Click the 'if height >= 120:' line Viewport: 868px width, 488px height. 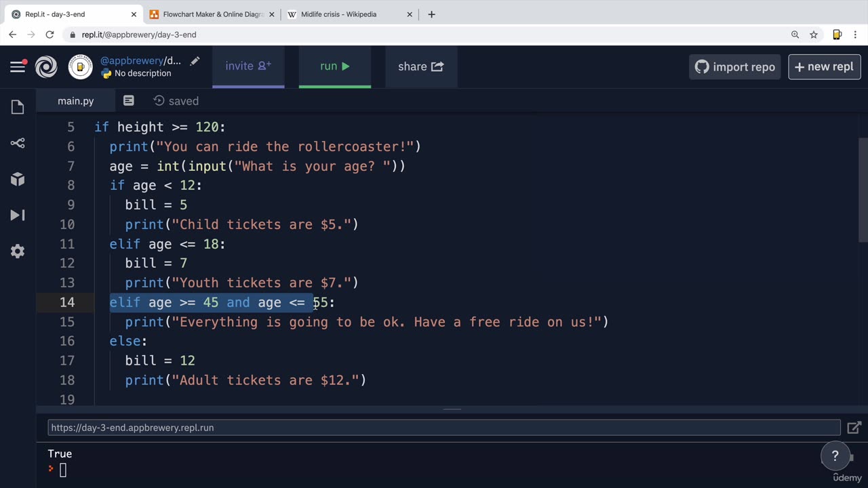coord(159,127)
